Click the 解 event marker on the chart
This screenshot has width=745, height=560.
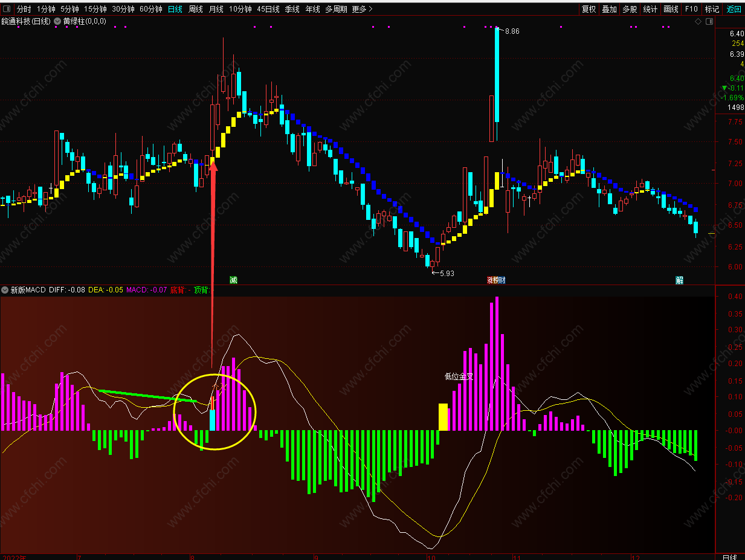click(x=679, y=280)
